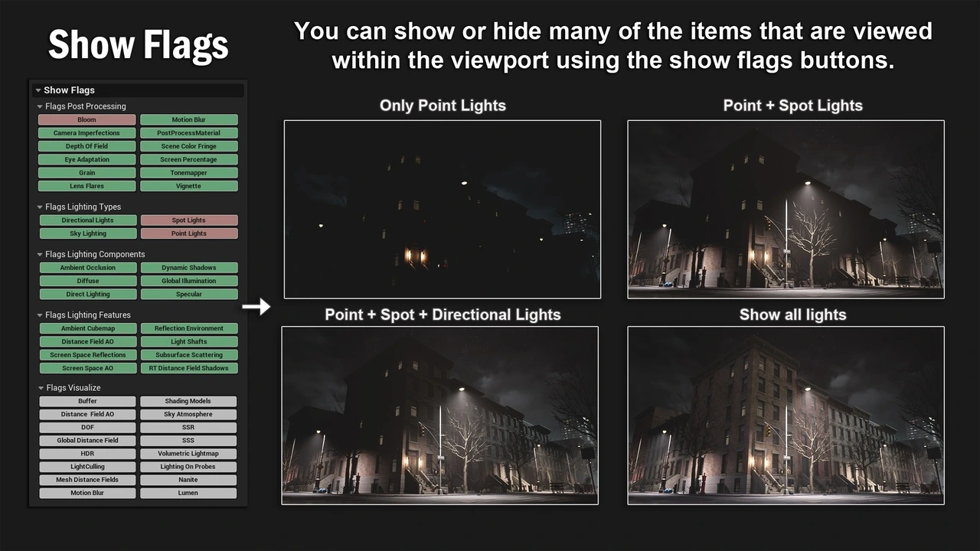
Task: Collapse the Show Flags panel header
Action: pos(38,90)
